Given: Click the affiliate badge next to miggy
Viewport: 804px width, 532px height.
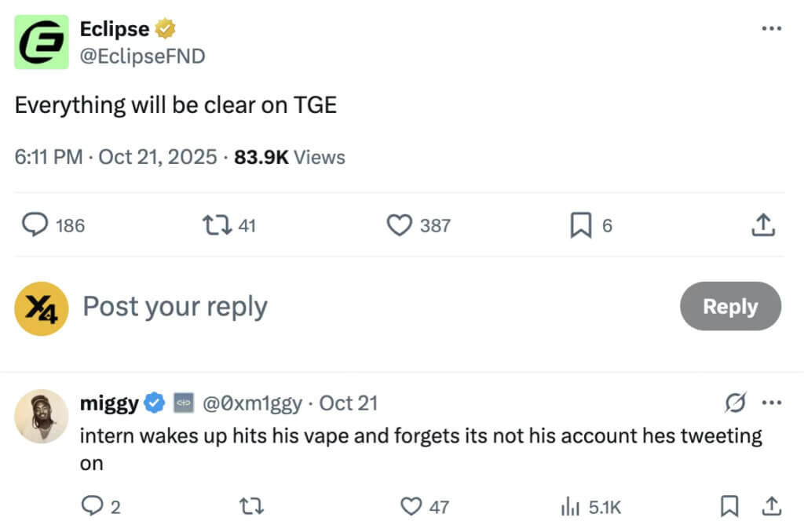Looking at the screenshot, I should click(184, 403).
